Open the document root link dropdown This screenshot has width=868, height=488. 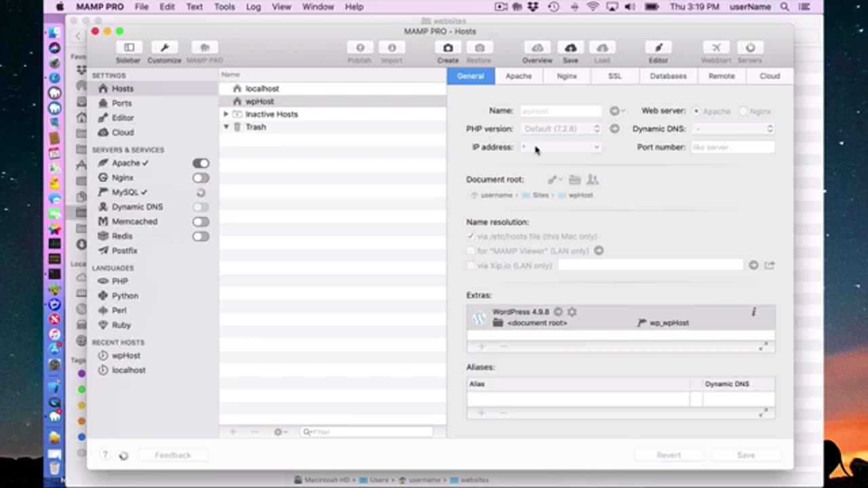click(555, 180)
